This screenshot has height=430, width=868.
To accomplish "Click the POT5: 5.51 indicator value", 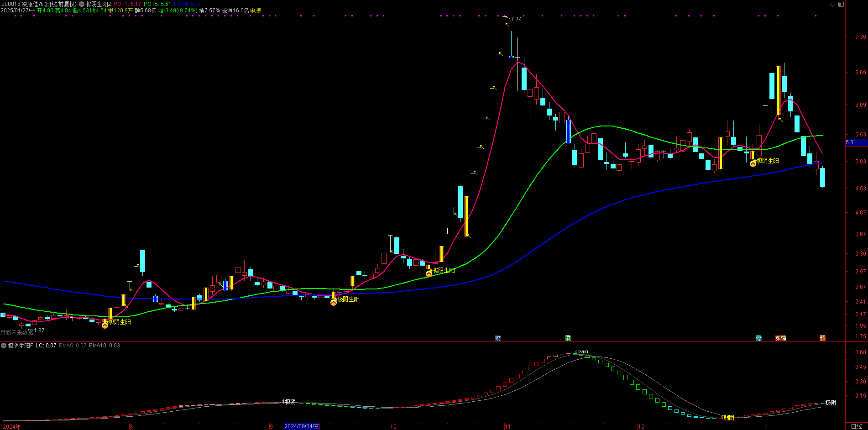I will click(157, 4).
